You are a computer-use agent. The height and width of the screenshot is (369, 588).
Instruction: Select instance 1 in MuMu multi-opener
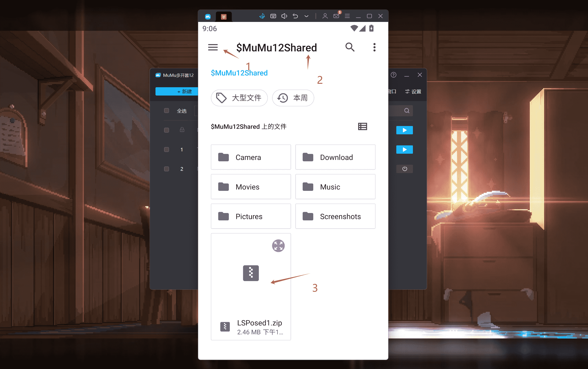[x=181, y=149]
